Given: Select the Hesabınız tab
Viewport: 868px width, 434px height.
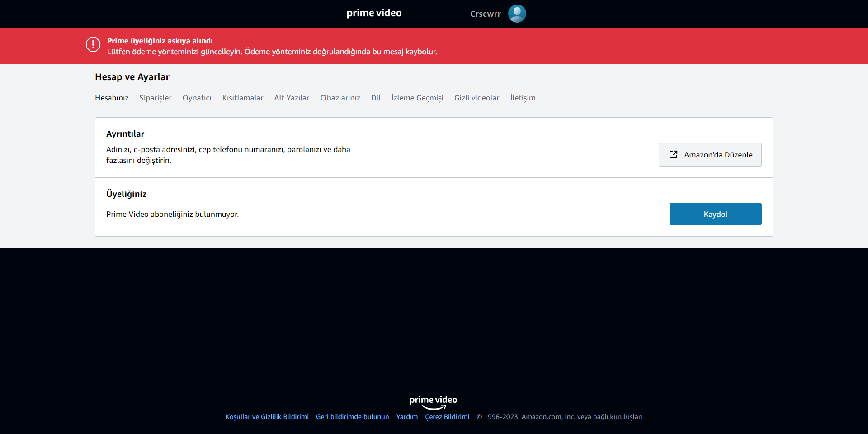Looking at the screenshot, I should 112,98.
